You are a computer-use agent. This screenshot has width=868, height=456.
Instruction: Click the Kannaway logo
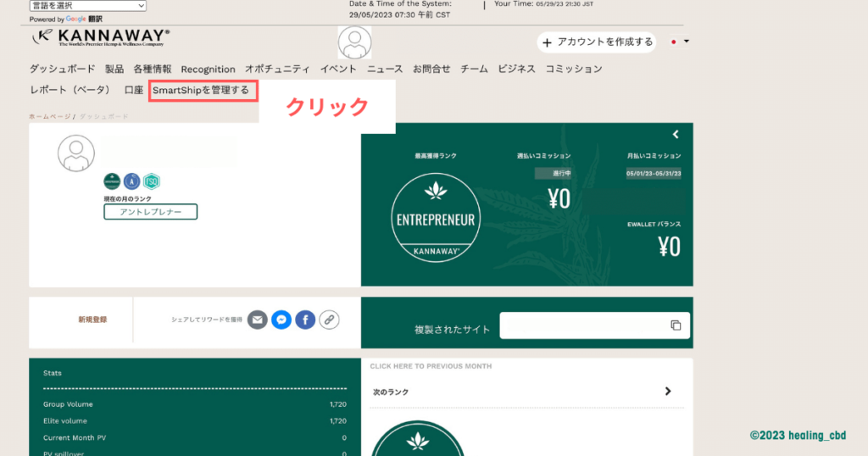(101, 36)
